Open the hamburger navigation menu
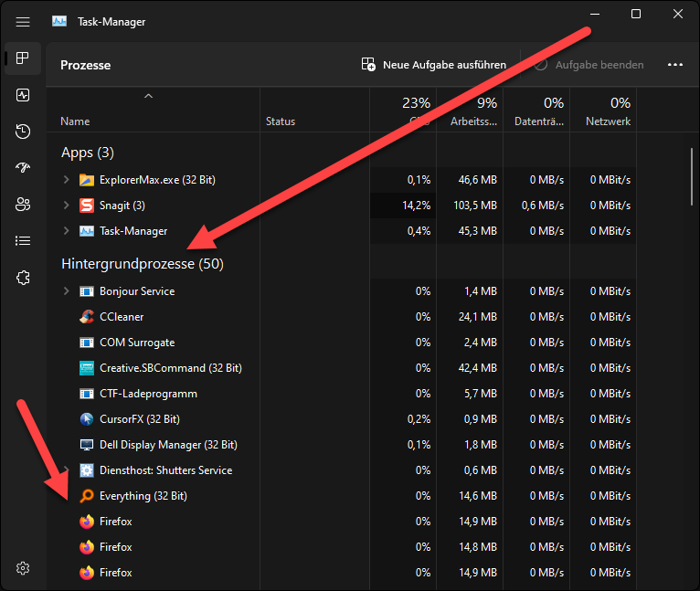 (x=23, y=22)
